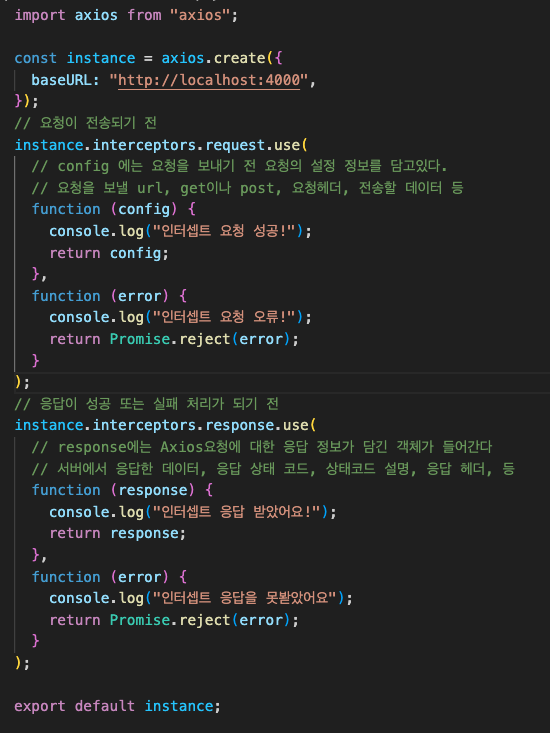Click the request word in interceptors.request.use
550x733 pixels.
tap(235, 145)
